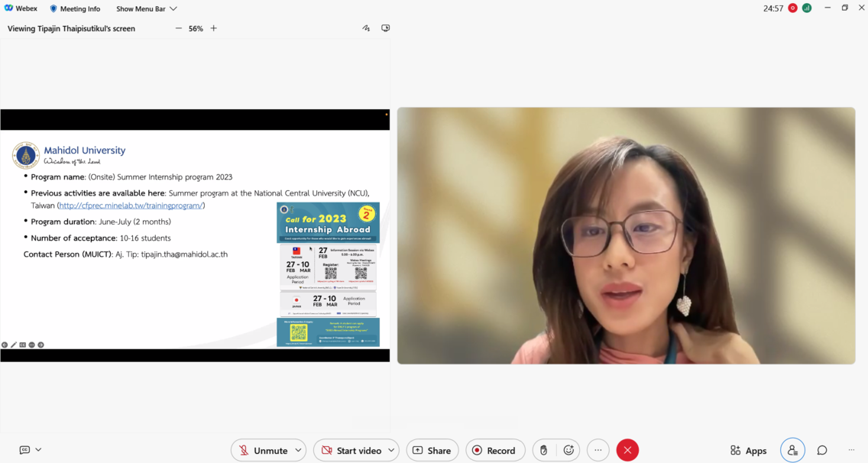Open more options ellipsis next to reactions
The image size is (868, 463).
[x=598, y=450]
